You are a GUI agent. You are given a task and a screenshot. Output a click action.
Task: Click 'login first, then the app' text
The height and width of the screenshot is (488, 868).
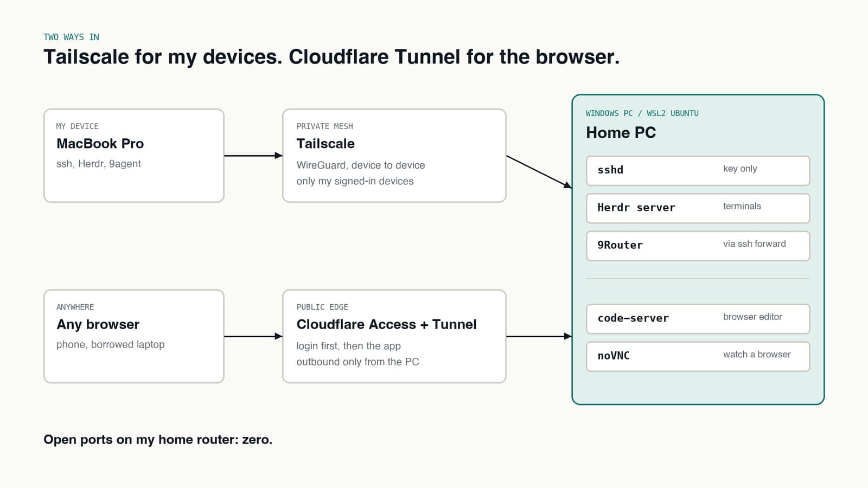(348, 346)
